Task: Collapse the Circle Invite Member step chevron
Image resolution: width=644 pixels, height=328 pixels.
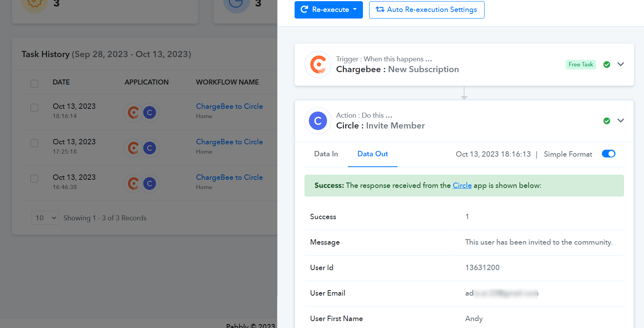Action: pos(620,121)
